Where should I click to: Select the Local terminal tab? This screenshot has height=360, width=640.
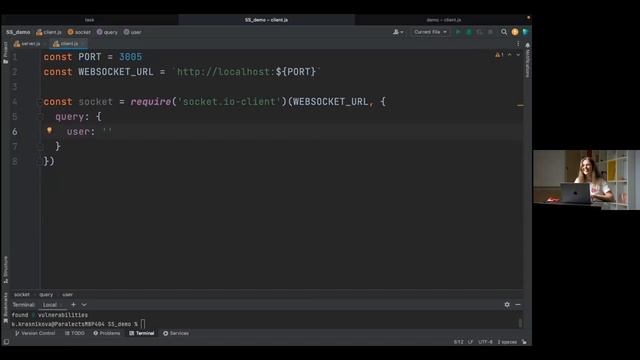(x=52, y=305)
